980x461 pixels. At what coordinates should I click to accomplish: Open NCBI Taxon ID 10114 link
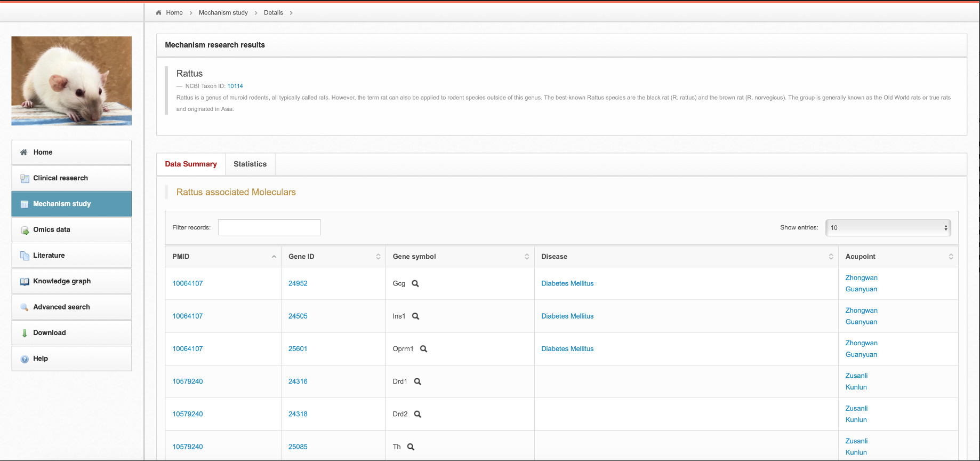235,86
